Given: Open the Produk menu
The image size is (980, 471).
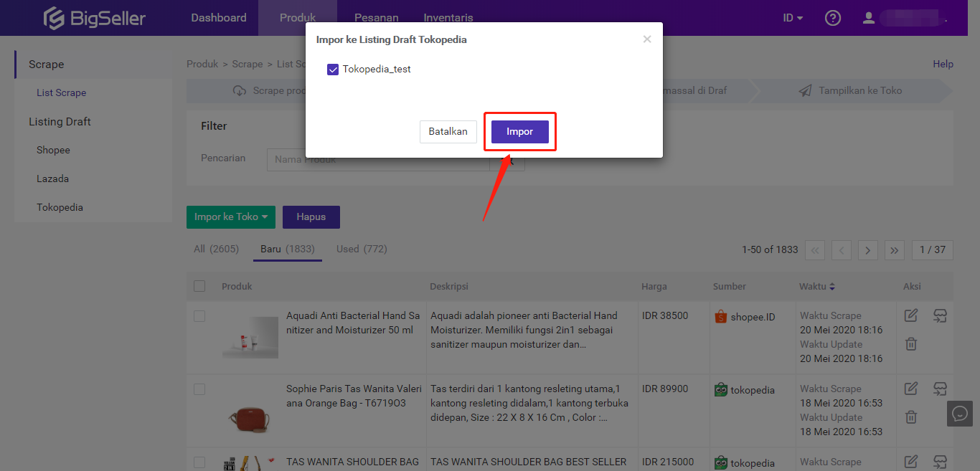Looking at the screenshot, I should (x=298, y=18).
